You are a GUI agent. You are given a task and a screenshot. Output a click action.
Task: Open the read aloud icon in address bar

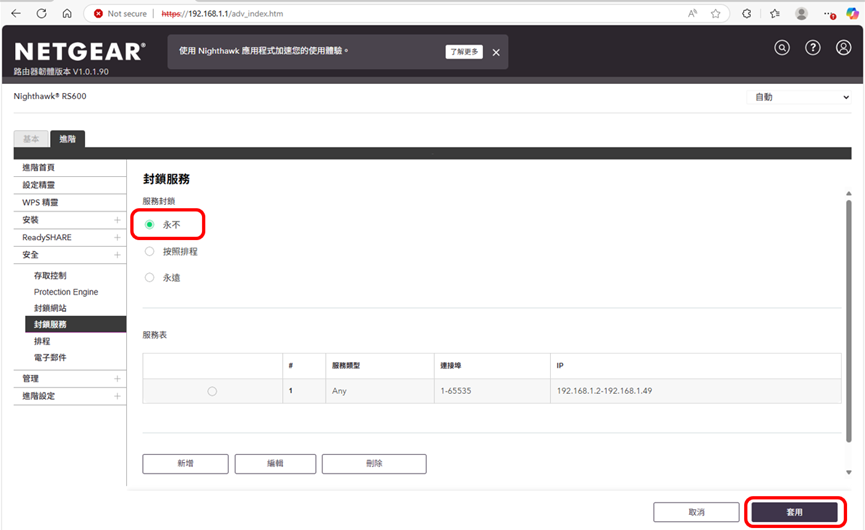coord(692,13)
